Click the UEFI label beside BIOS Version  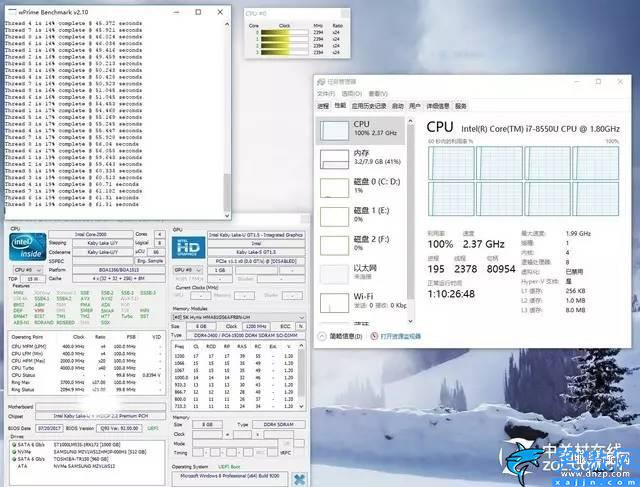(x=153, y=428)
